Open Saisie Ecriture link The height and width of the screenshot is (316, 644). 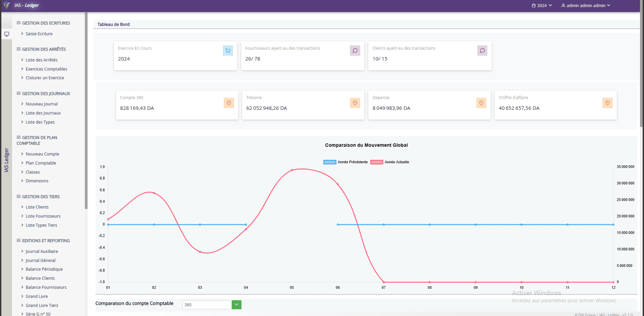39,34
